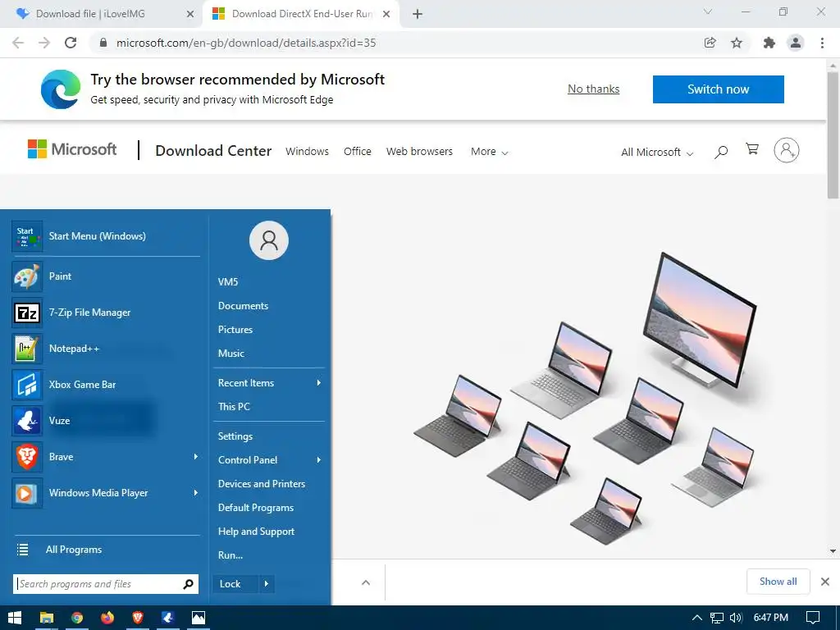Bookmark this page with the star icon
Screen dimensions: 840x630
pos(737,43)
